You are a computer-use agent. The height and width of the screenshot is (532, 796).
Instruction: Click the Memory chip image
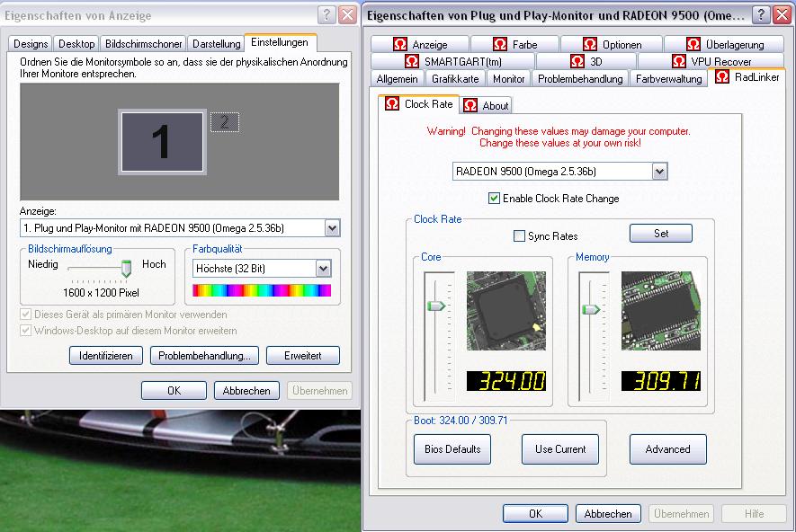[661, 311]
